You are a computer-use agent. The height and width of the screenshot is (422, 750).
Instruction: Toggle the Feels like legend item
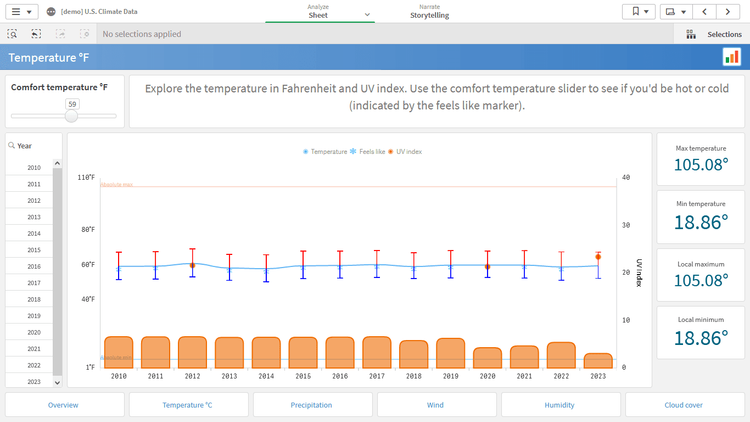point(367,152)
